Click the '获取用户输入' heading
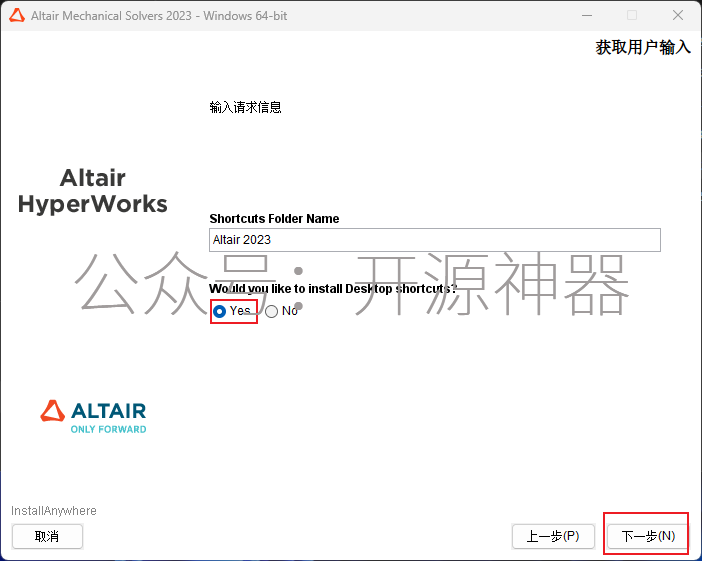 tap(643, 47)
